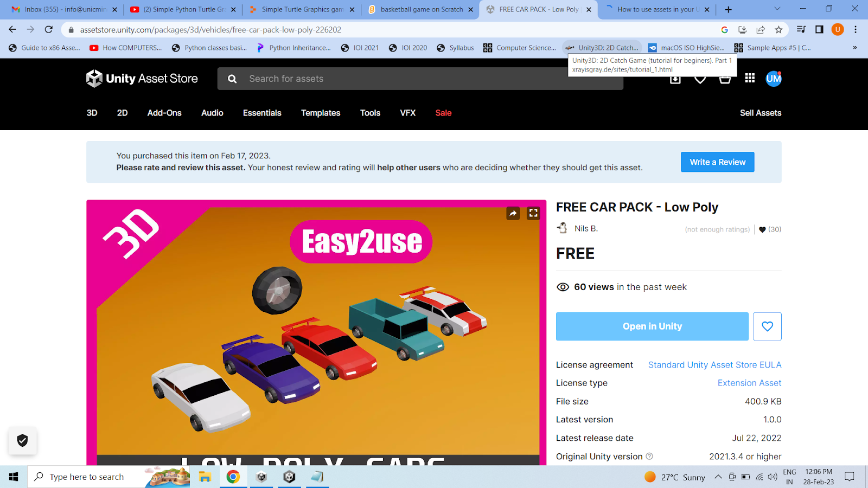Image resolution: width=868 pixels, height=488 pixels.
Task: View the asset image in fullscreen
Action: coord(533,213)
